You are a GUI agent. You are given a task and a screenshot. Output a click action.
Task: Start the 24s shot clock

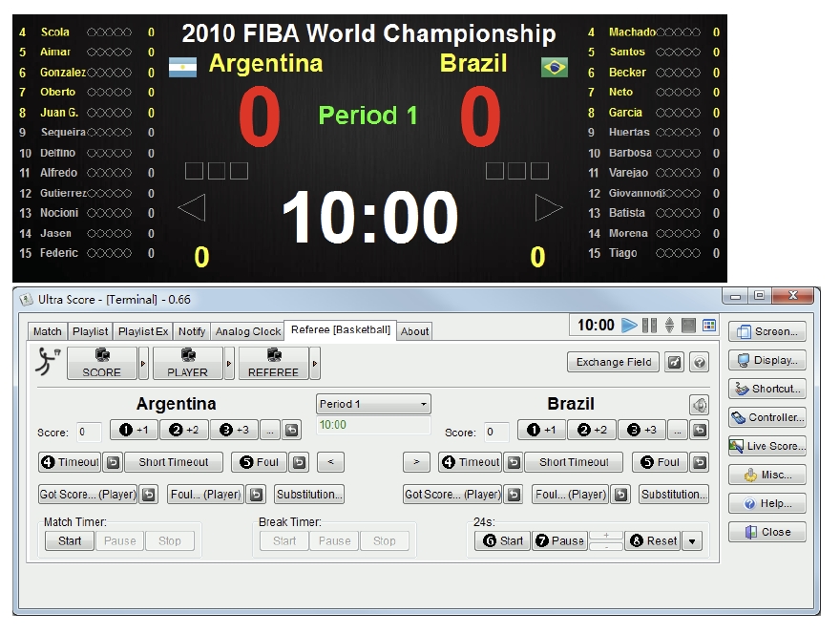502,541
